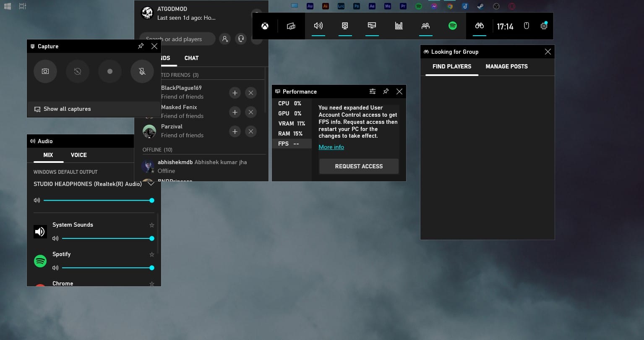Toggle the mouse click-through icon

click(x=527, y=26)
